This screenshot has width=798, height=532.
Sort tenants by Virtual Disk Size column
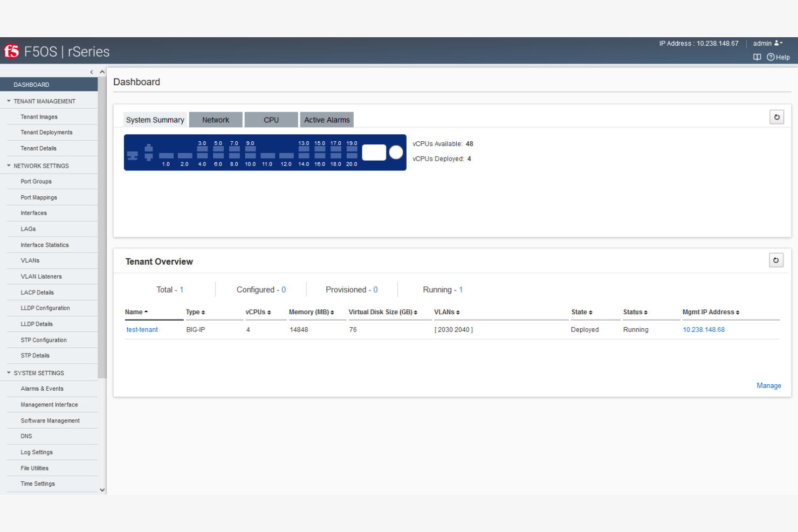(x=383, y=312)
